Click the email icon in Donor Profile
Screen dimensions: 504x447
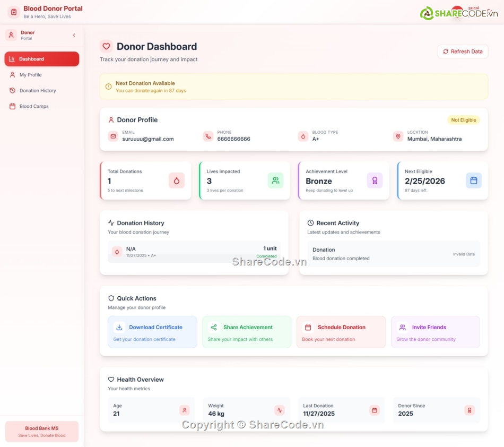(x=113, y=136)
